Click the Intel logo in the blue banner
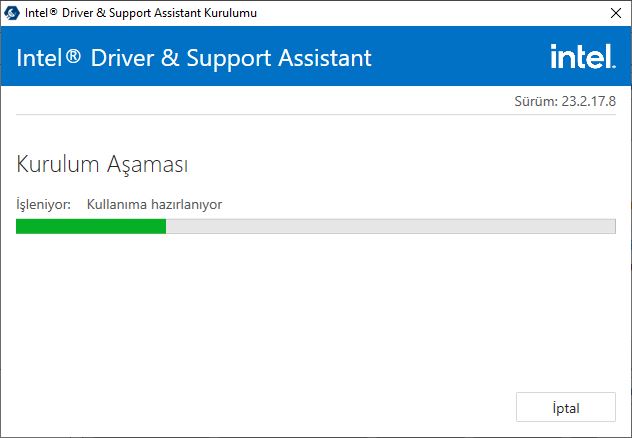The height and width of the screenshot is (438, 632). click(x=583, y=56)
